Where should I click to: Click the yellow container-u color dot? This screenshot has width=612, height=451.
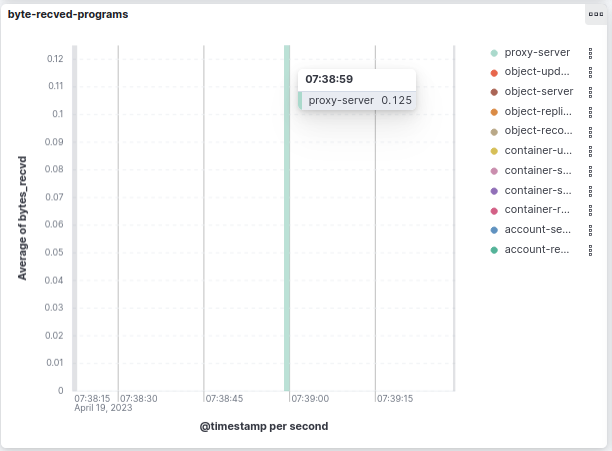(494, 151)
